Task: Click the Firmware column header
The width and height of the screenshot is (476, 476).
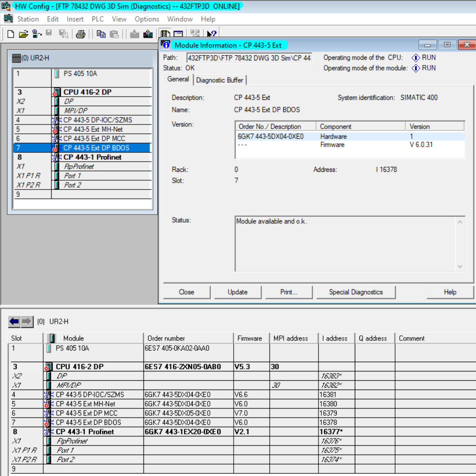Action: [x=250, y=338]
